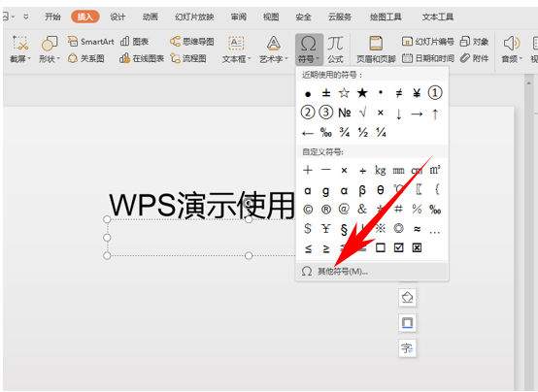Insert the ≠ not-equal symbol
The height and width of the screenshot is (392, 538).
pos(398,92)
